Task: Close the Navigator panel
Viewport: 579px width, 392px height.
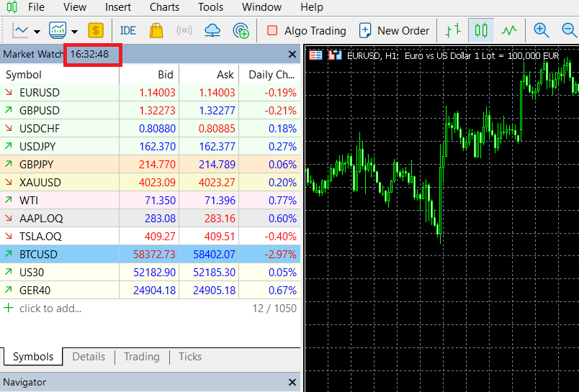Action: pyautogui.click(x=292, y=383)
